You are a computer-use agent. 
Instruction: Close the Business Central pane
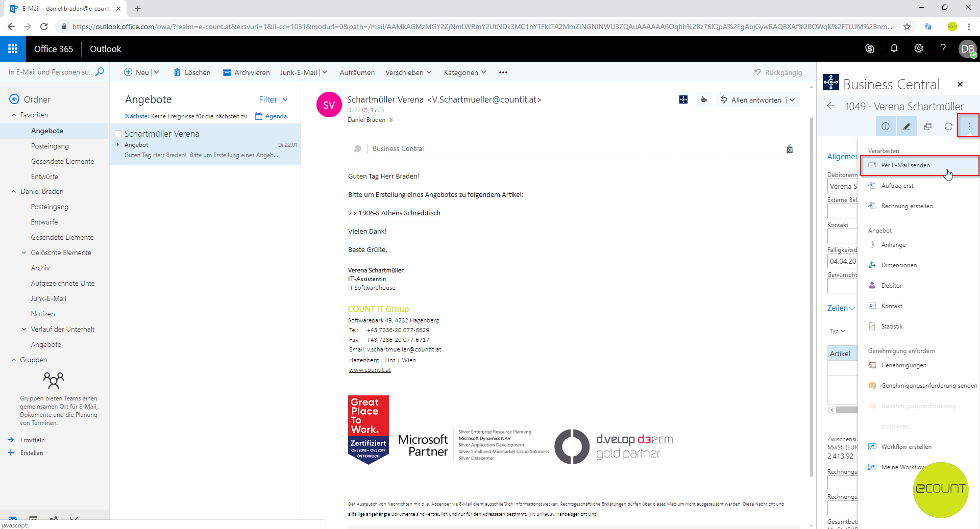960,84
